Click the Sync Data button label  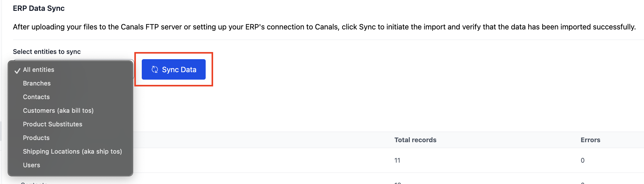point(179,70)
